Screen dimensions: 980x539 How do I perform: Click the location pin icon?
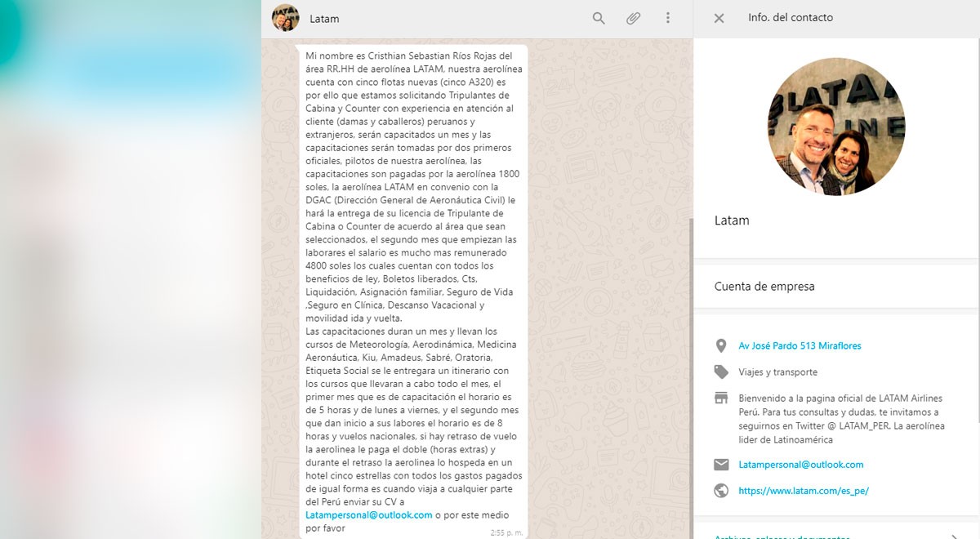tap(721, 346)
